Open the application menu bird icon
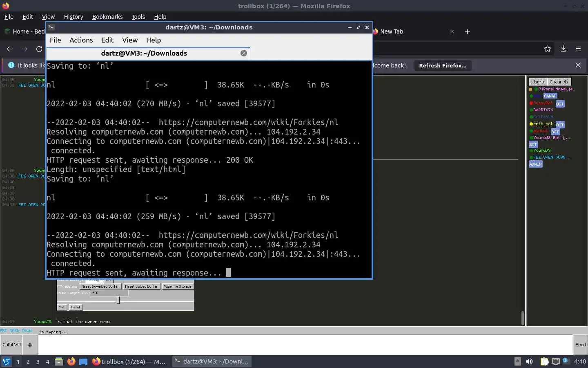This screenshot has width=588, height=368. [x=6, y=361]
